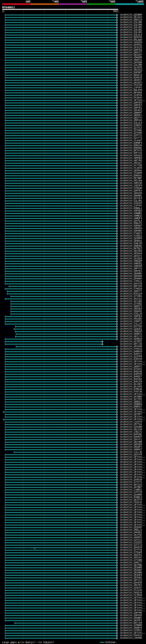Image resolution: width=146 pixels, height=644 pixels.
Task: Click the UniRef100_A8ILY0 entry
Action: point(131,336)
